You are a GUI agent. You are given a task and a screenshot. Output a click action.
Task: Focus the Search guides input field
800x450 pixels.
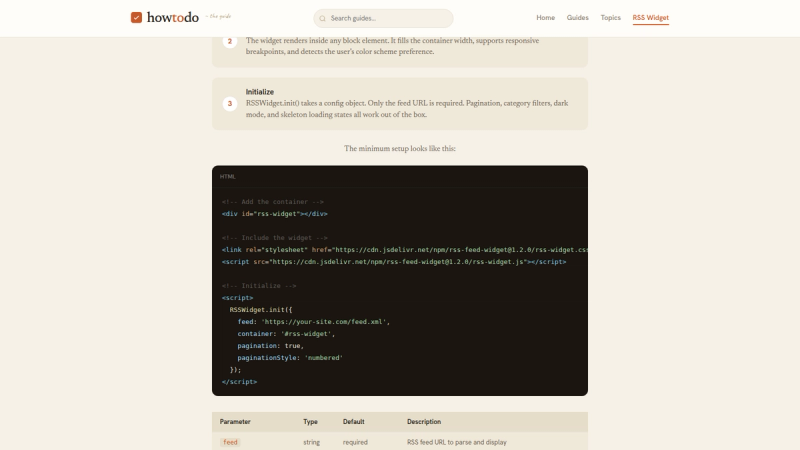(x=383, y=18)
